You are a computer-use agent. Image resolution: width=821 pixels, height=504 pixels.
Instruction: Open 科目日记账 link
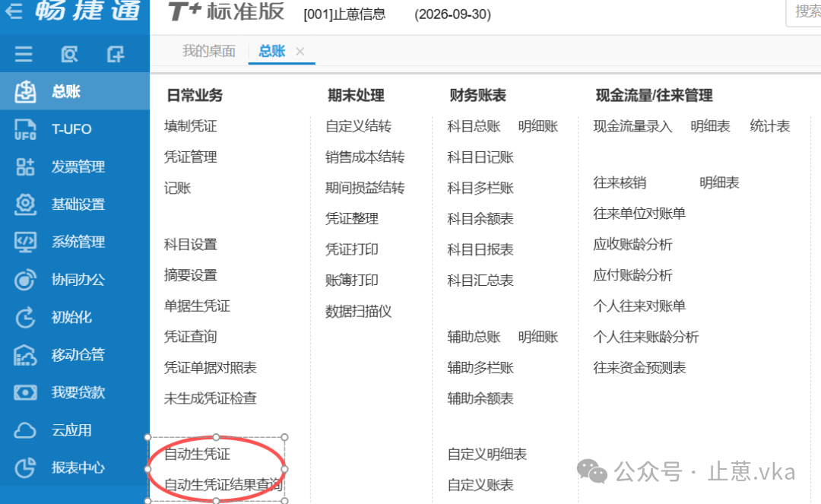[x=480, y=157]
